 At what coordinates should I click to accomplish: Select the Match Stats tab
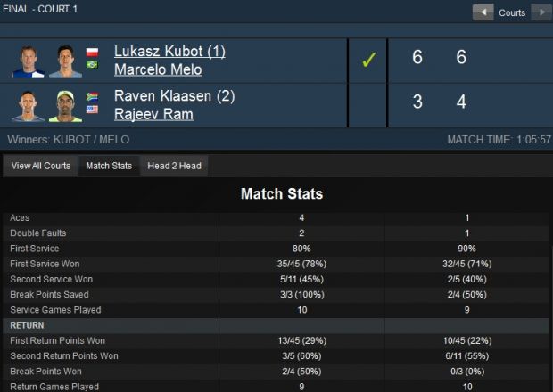click(x=109, y=166)
